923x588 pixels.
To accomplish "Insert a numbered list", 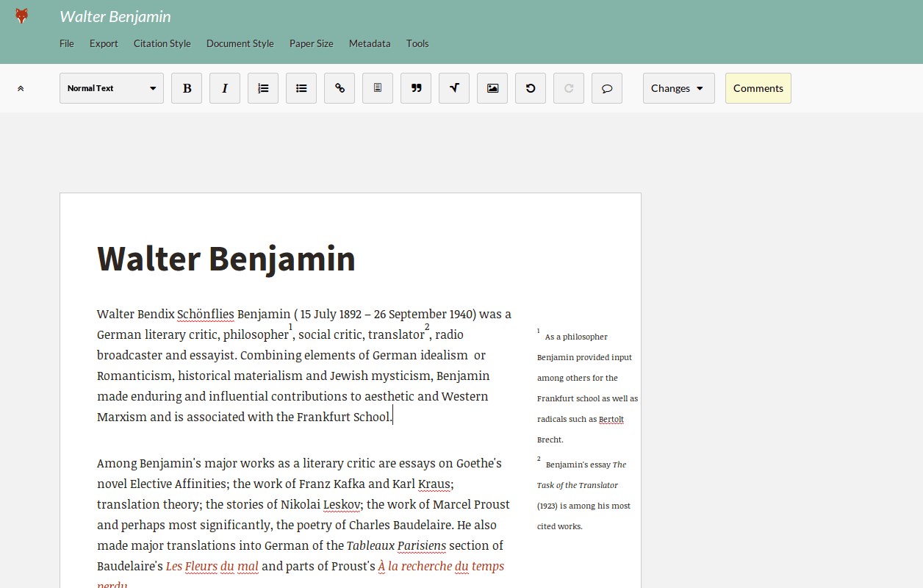I will [263, 88].
